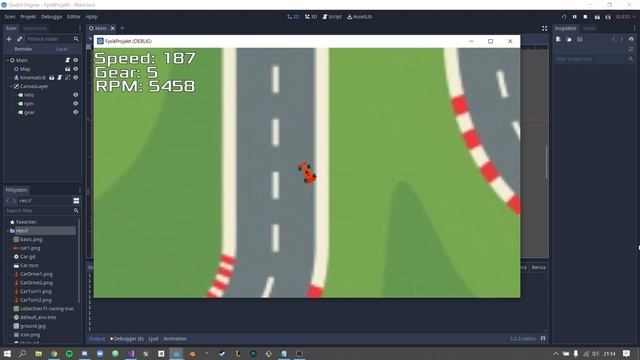The image size is (640, 360).
Task: Collapse the CanvasLayer node
Action: [x=11, y=87]
